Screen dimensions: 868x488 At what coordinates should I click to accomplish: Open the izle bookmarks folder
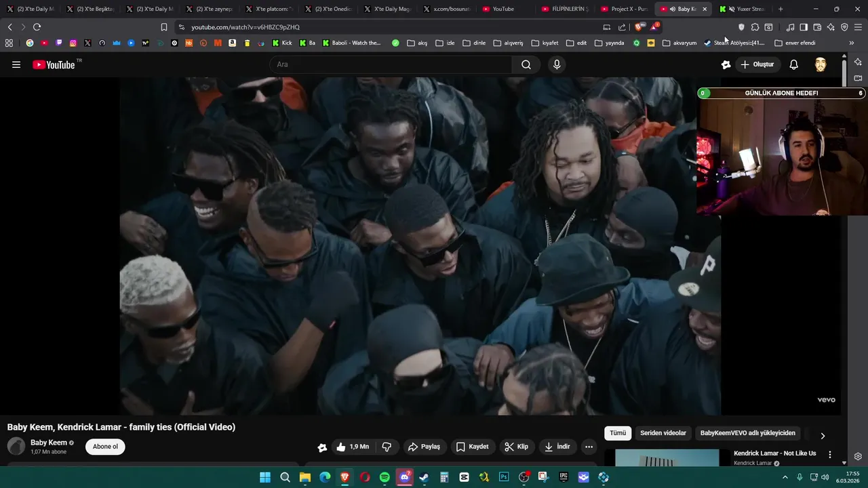click(445, 43)
